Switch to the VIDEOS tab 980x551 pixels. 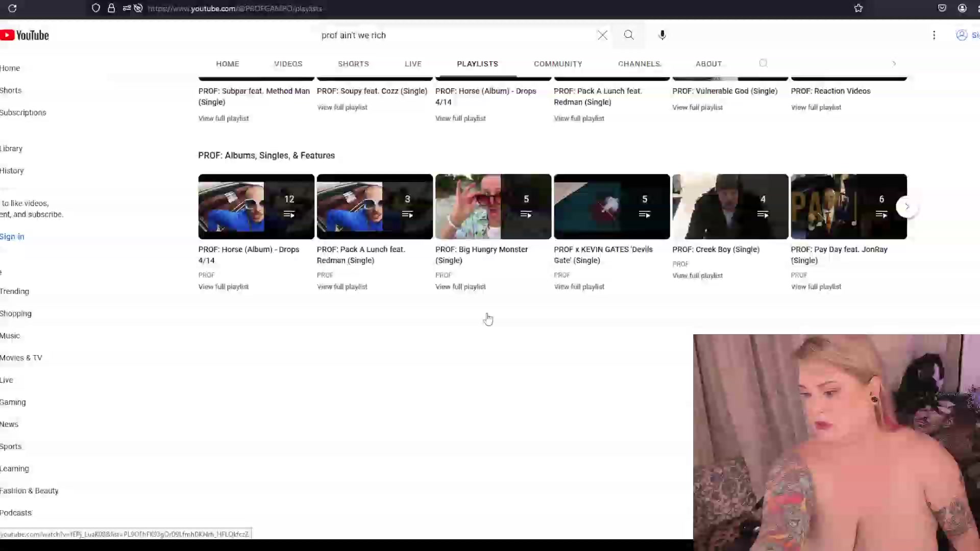pyautogui.click(x=288, y=64)
